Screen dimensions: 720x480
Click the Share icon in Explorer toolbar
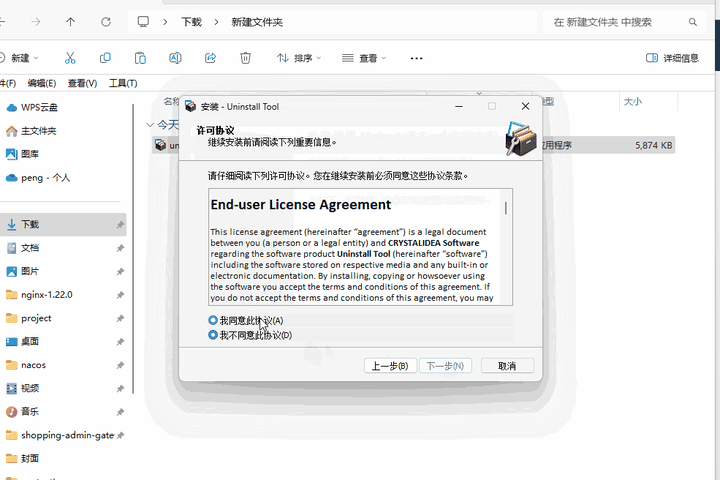(210, 58)
